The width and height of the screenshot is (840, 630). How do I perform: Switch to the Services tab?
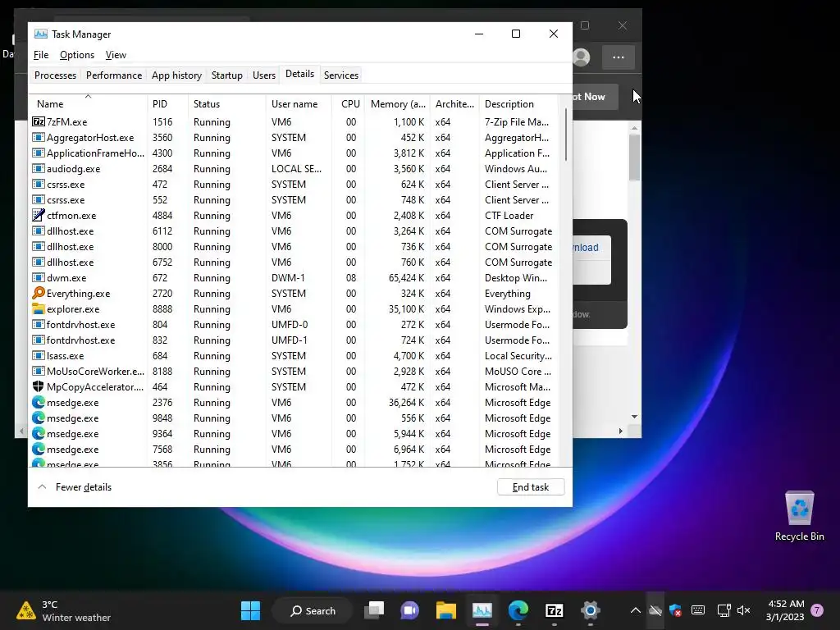pyautogui.click(x=340, y=75)
